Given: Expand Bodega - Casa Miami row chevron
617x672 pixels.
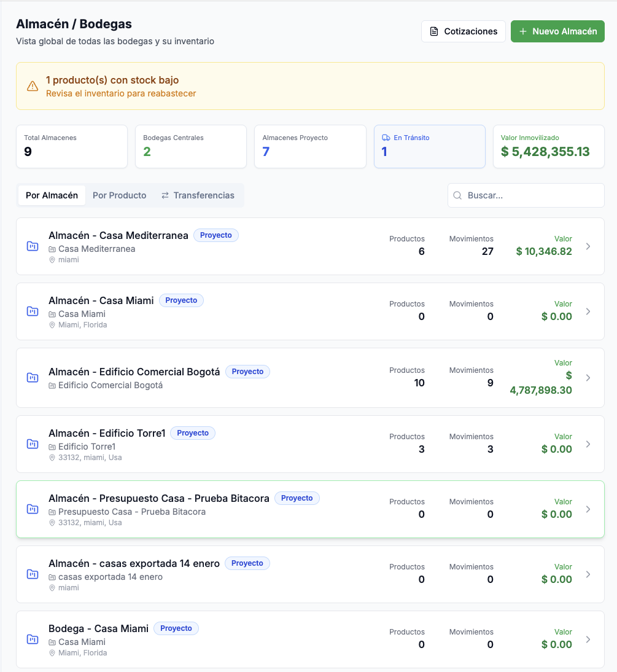Looking at the screenshot, I should point(588,639).
